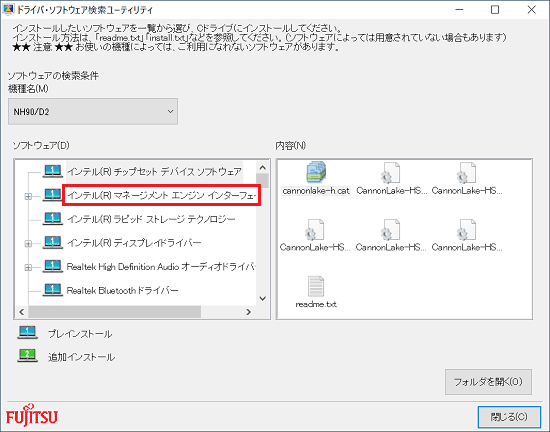
Task: Select Realtek High Definition Audio オーディオドライバー row
Action: tap(161, 267)
